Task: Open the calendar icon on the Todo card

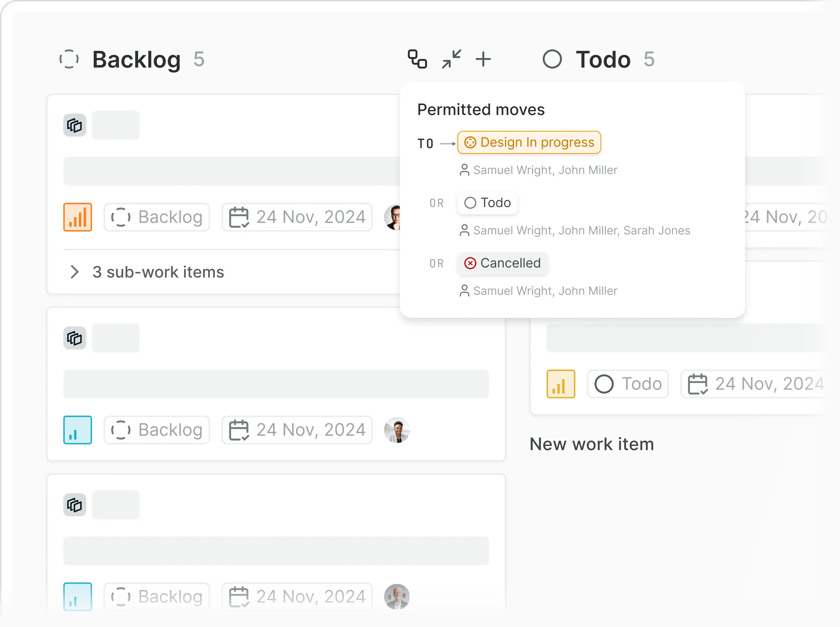Action: (x=698, y=384)
